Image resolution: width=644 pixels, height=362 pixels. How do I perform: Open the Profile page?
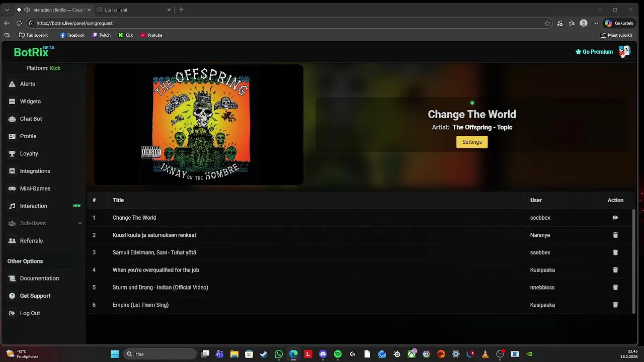[28, 136]
